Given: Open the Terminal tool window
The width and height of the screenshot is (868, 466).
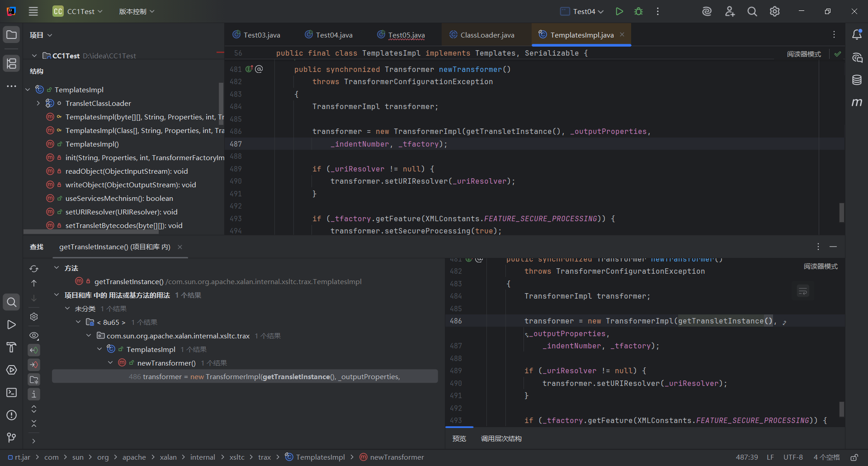Looking at the screenshot, I should tap(12, 392).
